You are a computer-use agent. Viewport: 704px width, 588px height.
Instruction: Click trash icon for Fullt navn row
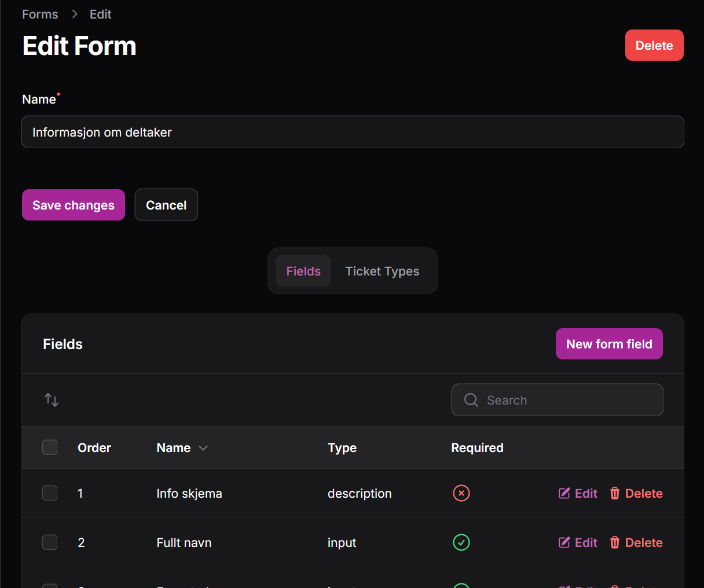click(615, 542)
